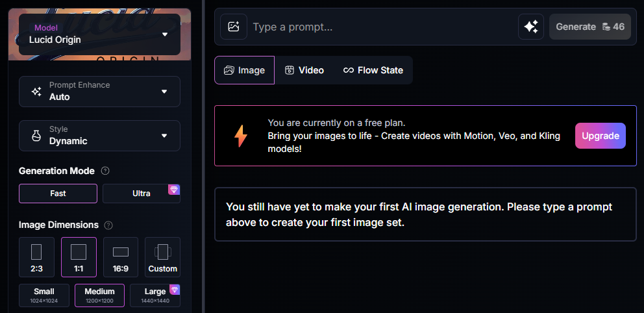Click the Upgrade button

pyautogui.click(x=600, y=136)
